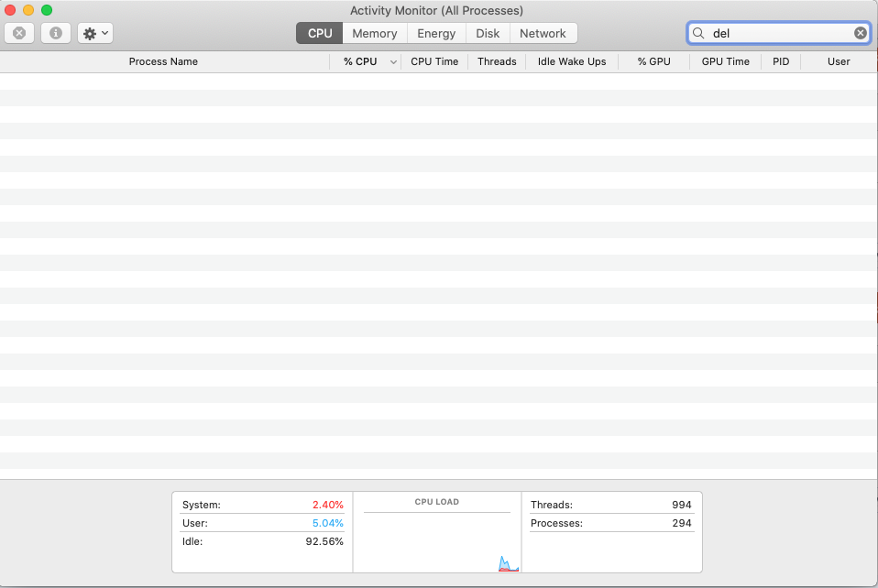The width and height of the screenshot is (878, 588).
Task: Open the gear action dropdown menu
Action: pos(95,33)
